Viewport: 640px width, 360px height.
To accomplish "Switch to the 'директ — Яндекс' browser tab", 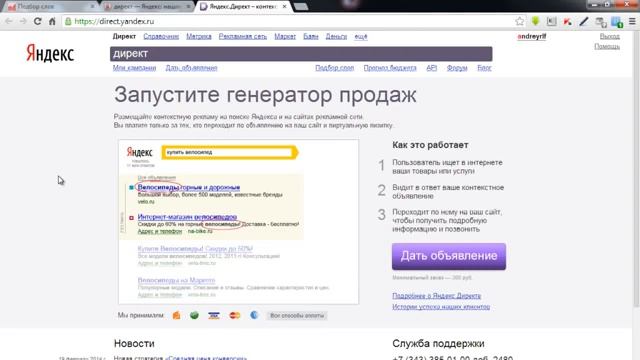I will (147, 7).
